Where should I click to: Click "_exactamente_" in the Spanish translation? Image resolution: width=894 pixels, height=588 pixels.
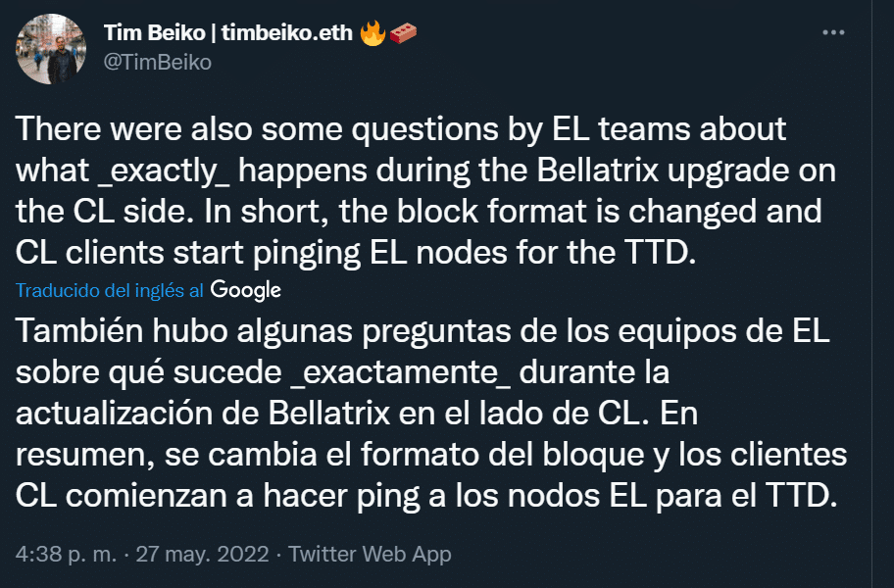point(401,372)
